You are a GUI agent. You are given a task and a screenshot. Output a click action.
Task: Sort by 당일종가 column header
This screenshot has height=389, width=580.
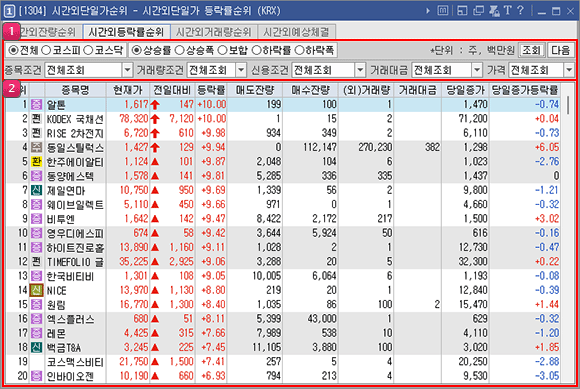point(465,90)
